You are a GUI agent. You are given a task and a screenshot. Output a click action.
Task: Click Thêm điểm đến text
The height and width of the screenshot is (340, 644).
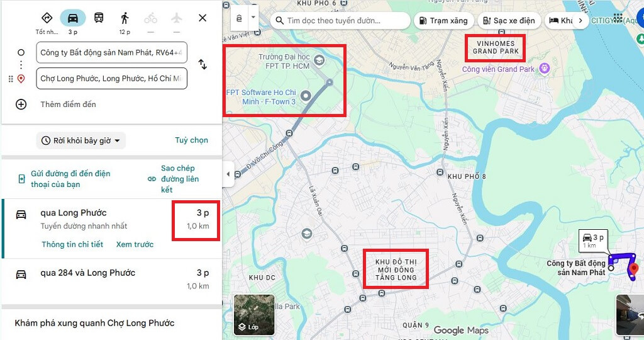[68, 105]
